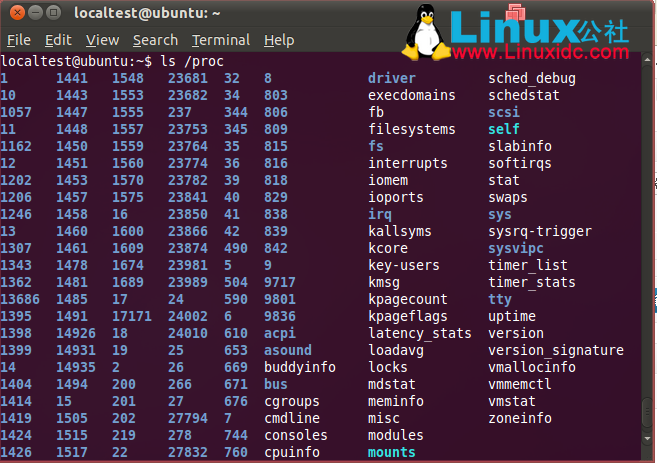Click the 'filesystems' entry
Screen dimensions: 657x463
tap(411, 129)
